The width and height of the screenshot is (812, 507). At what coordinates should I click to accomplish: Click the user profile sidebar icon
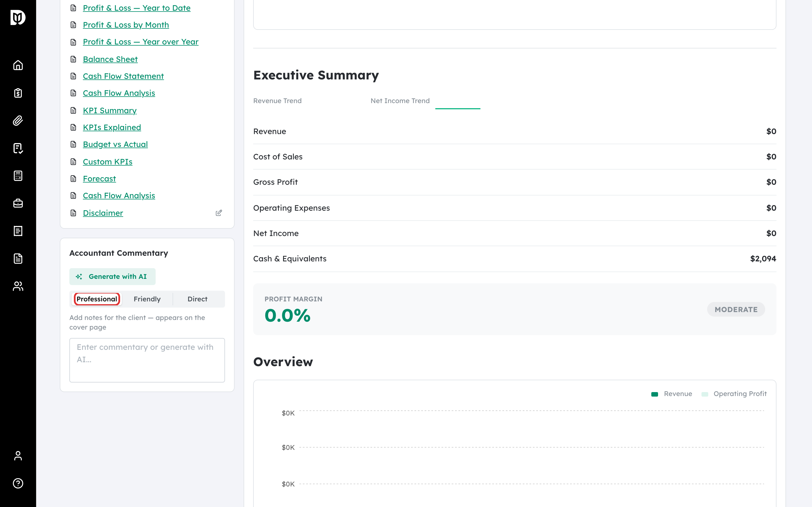tap(18, 456)
